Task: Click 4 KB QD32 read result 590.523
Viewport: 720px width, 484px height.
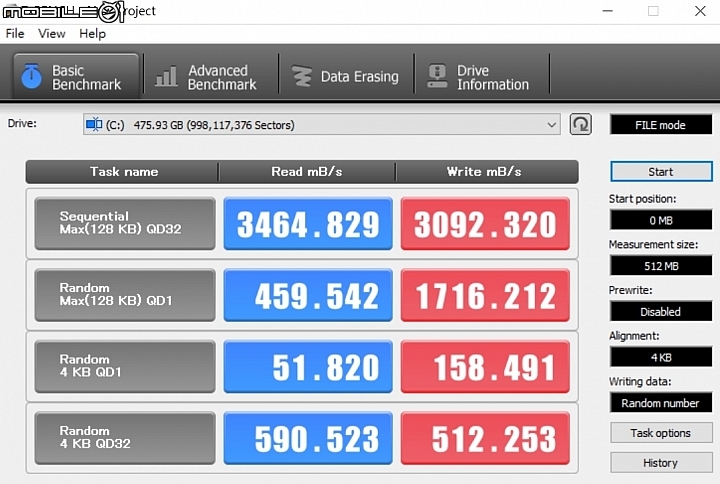Action: (x=308, y=438)
